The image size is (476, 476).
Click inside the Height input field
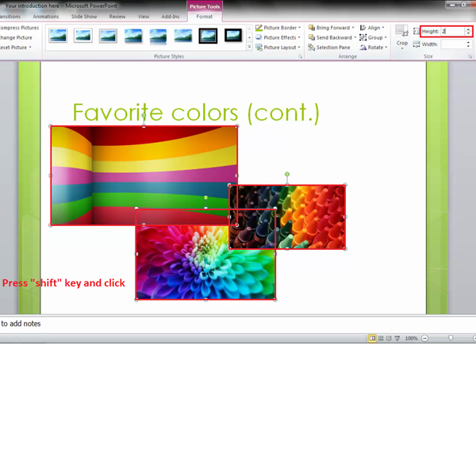(453, 31)
